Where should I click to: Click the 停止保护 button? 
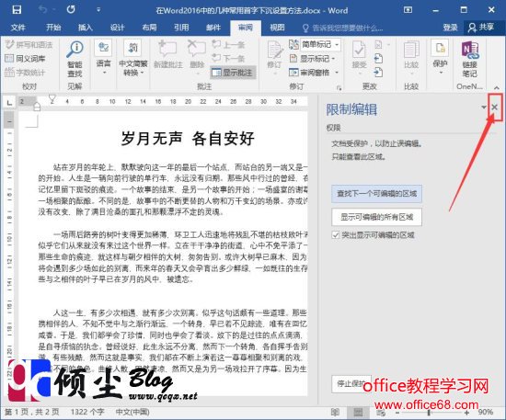[x=351, y=383]
